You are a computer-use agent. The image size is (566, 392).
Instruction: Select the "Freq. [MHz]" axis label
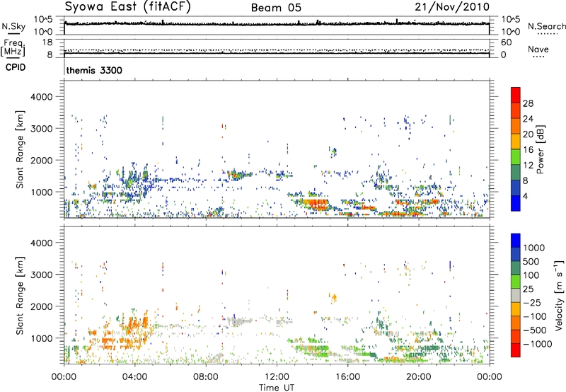coord(13,48)
